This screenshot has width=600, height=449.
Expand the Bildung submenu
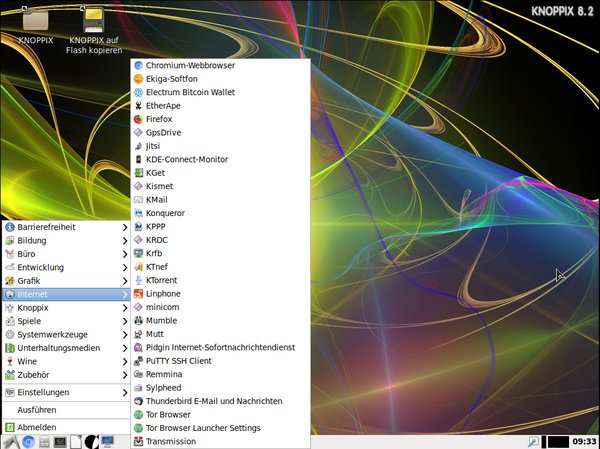pyautogui.click(x=66, y=240)
